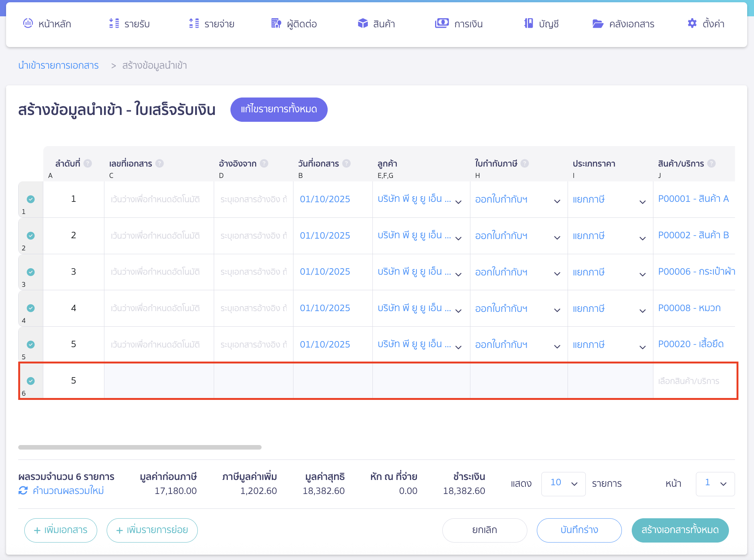Open the customer dropdown in row 2
The height and width of the screenshot is (560, 754).
click(x=458, y=238)
